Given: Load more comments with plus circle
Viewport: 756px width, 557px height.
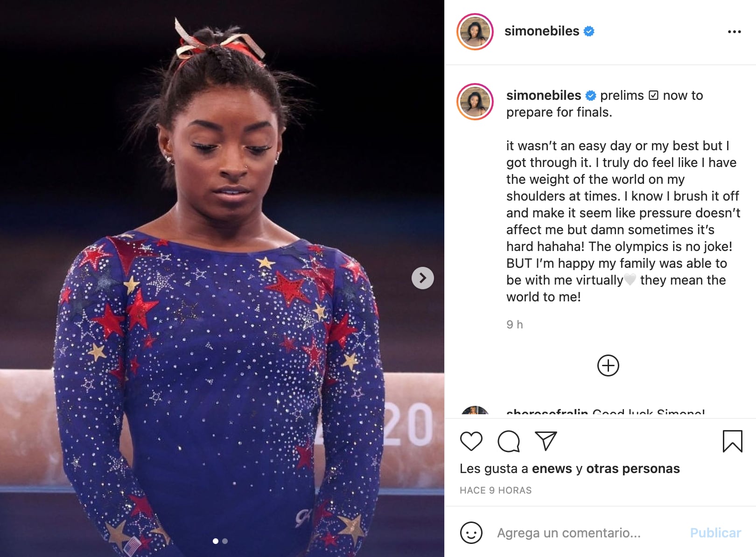Looking at the screenshot, I should tap(608, 365).
